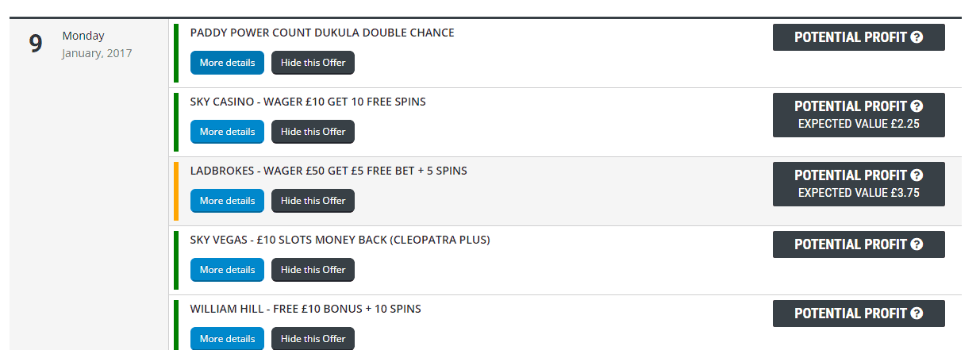Show More details for Sky Vegas offer
The image size is (980, 350).
coord(227,270)
